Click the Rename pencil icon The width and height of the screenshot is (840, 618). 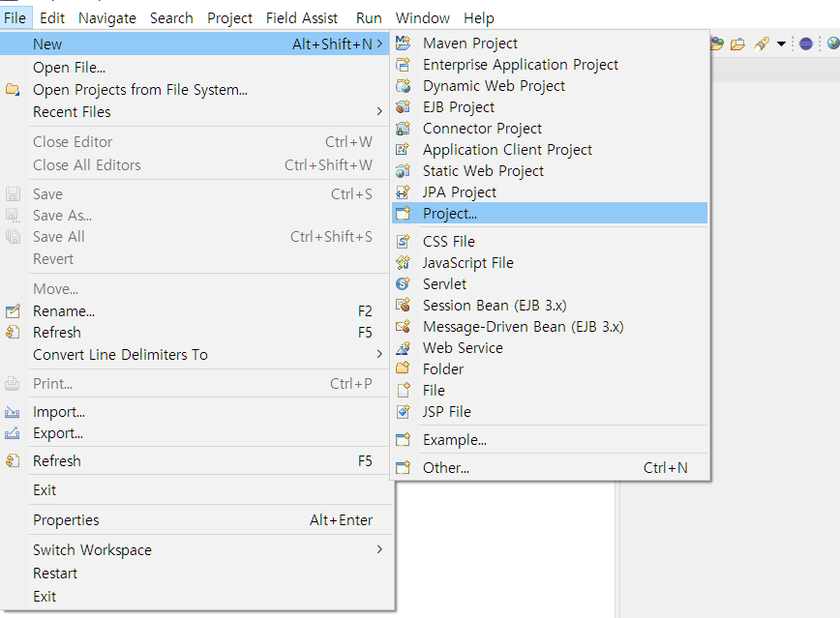click(x=13, y=311)
